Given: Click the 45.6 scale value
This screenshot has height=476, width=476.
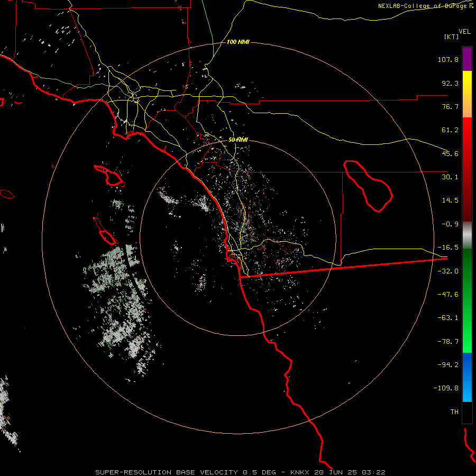Looking at the screenshot, I should (450, 153).
